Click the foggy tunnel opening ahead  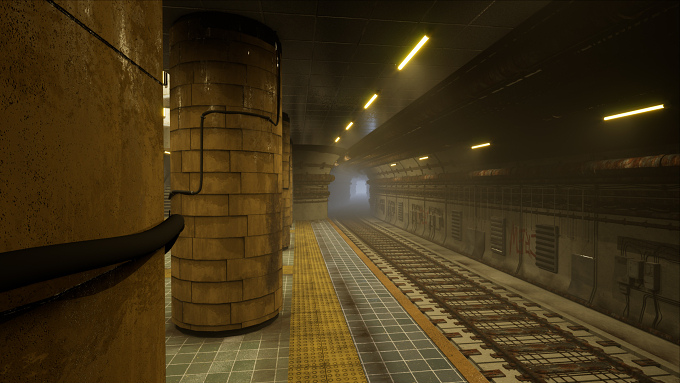(350, 193)
